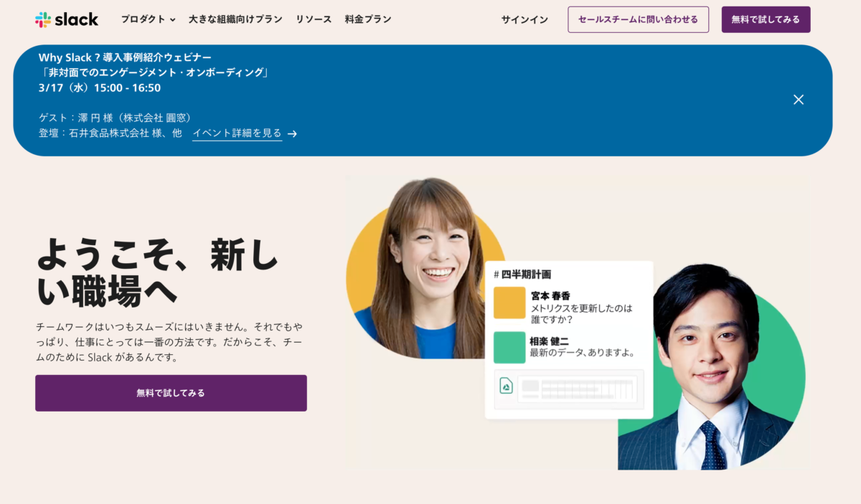
Task: Dismiss the blue webinar banner
Action: (799, 100)
